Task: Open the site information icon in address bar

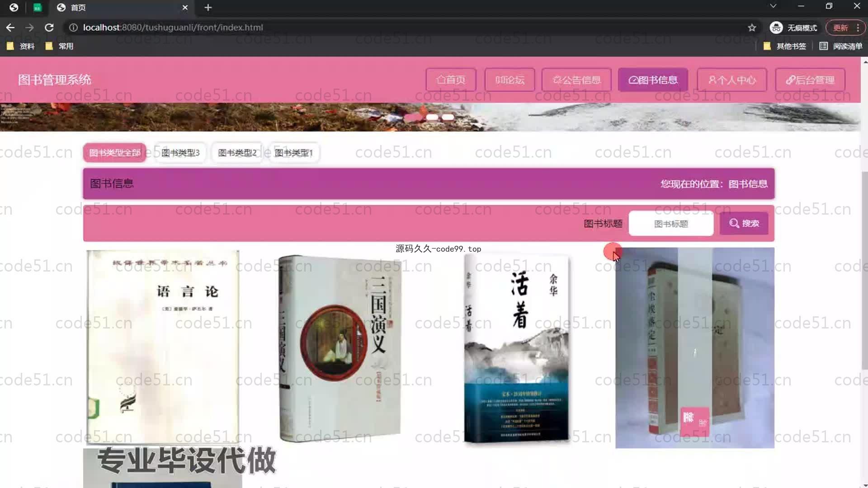Action: [73, 28]
